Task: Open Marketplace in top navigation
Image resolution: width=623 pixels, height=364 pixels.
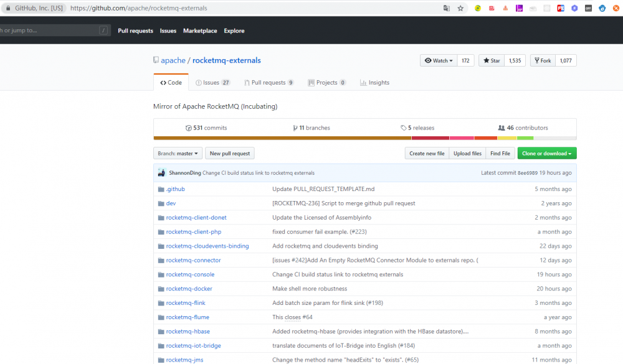Action: [x=200, y=30]
